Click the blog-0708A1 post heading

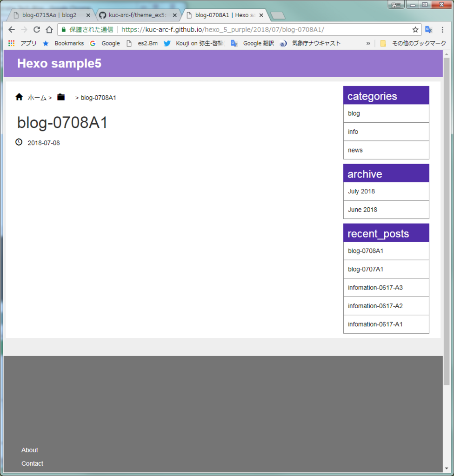coord(62,123)
